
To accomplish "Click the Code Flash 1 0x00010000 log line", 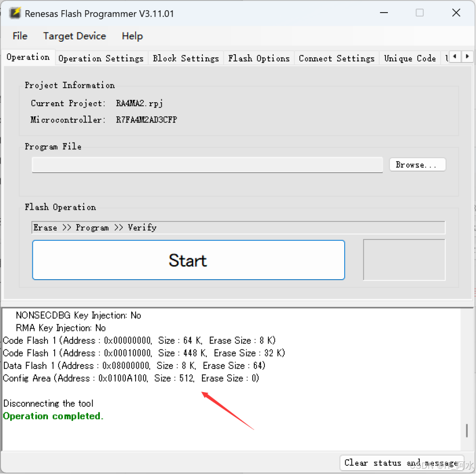I will coord(144,353).
